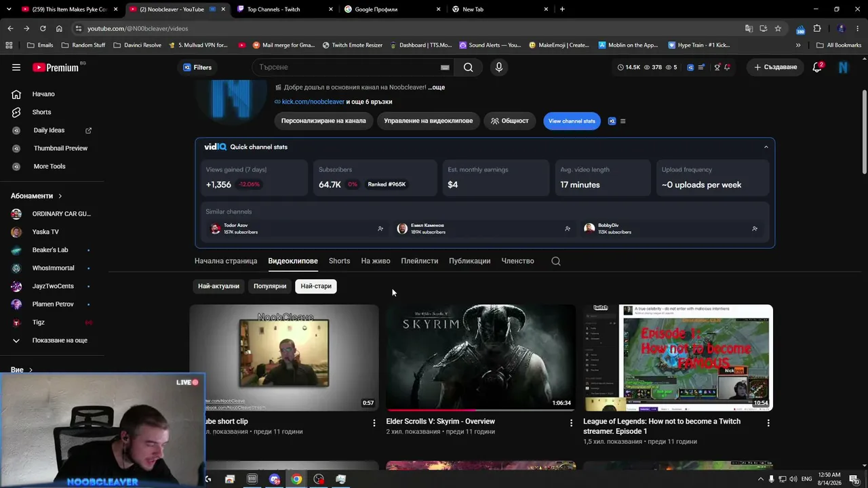
Task: Open WhosImmortal subscription channel
Action: (x=52, y=268)
